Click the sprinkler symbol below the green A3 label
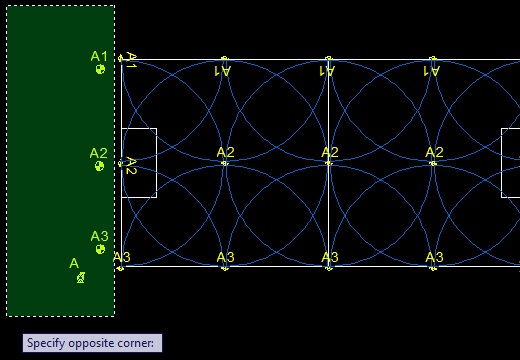Viewport: 520px width, 360px height. pos(100,249)
